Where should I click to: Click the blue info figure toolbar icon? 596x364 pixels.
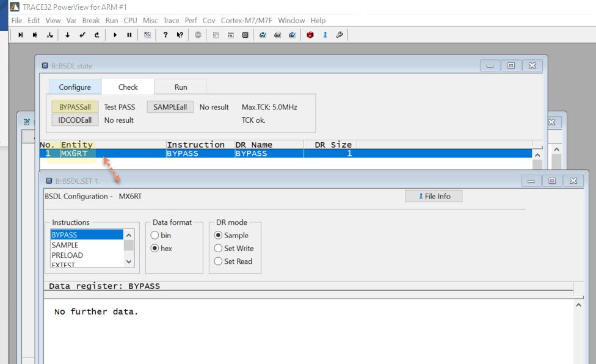[x=325, y=35]
